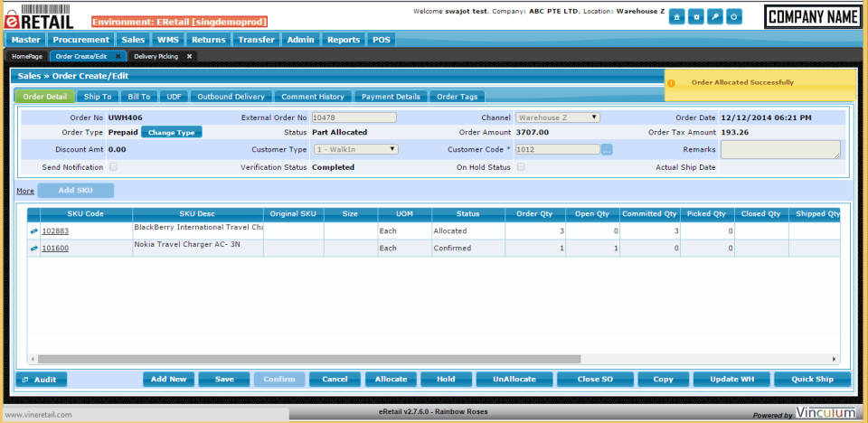Toggle the Send Notification checkbox

[113, 167]
